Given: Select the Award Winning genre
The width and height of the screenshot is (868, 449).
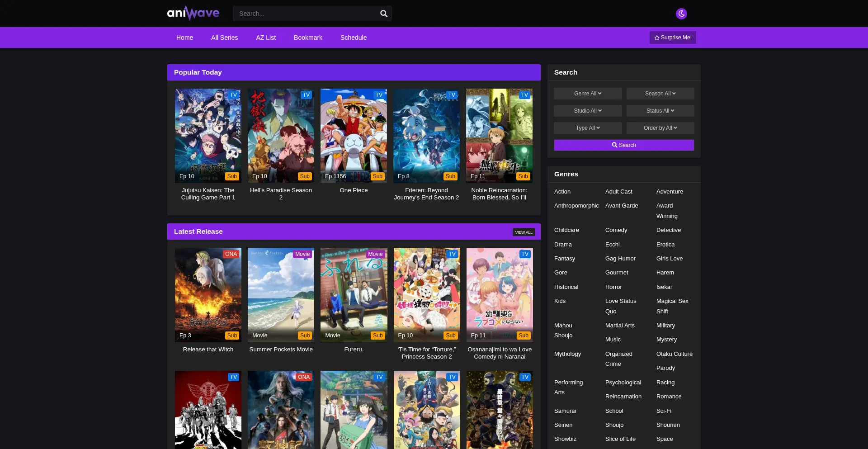Looking at the screenshot, I should 667,211.
